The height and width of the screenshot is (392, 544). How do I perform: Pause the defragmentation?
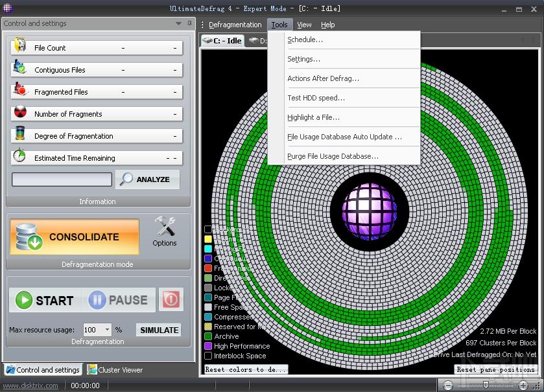[x=118, y=300]
